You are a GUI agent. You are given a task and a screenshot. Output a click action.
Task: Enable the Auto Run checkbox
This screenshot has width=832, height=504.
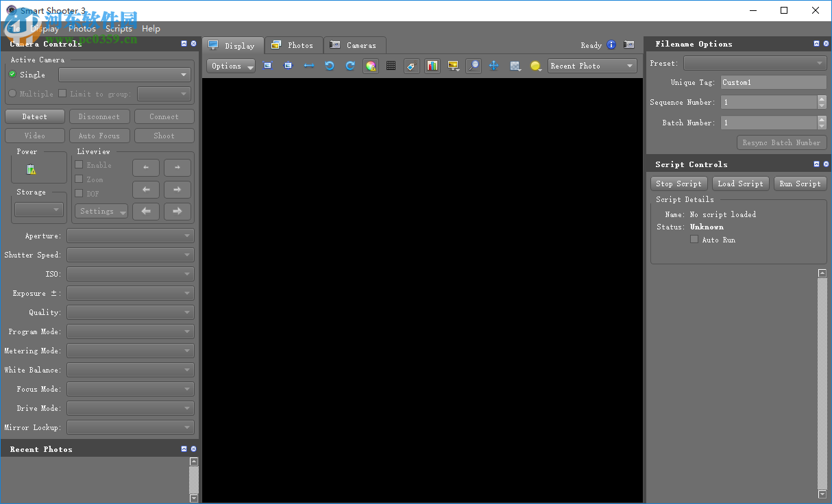(x=694, y=240)
